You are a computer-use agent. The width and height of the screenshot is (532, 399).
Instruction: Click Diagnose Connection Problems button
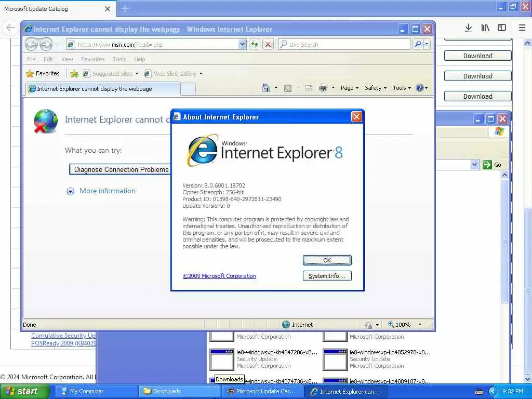click(x=121, y=169)
